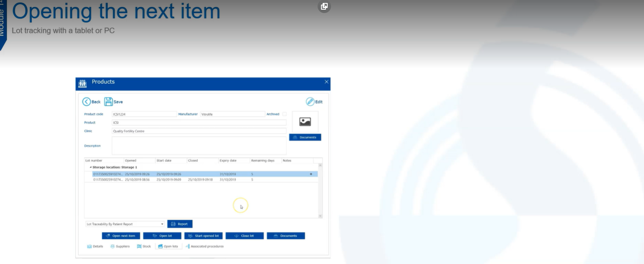Click the Edit pencil icon
644x264 pixels.
(310, 102)
